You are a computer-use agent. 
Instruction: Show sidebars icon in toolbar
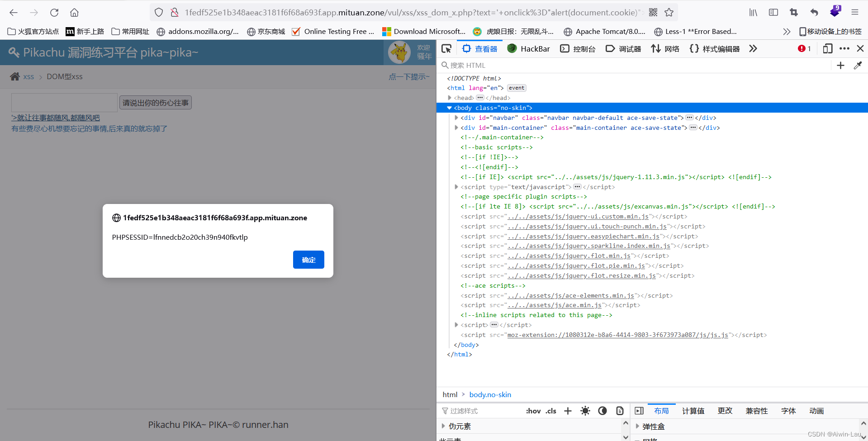point(773,13)
